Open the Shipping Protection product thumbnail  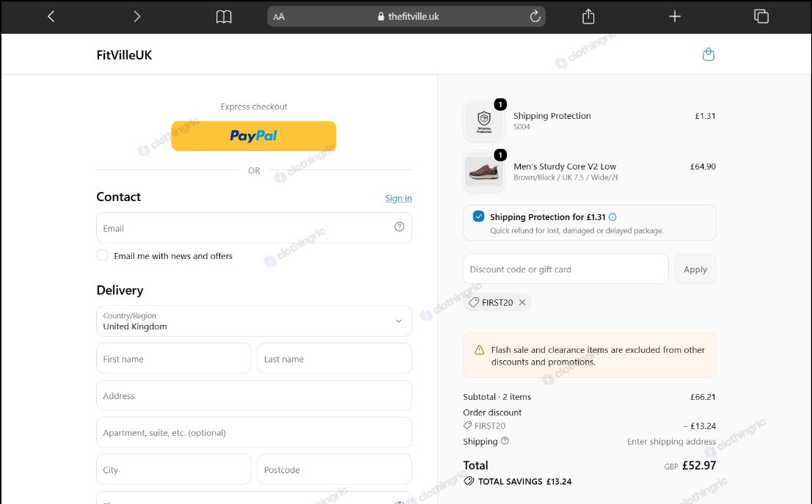(483, 121)
